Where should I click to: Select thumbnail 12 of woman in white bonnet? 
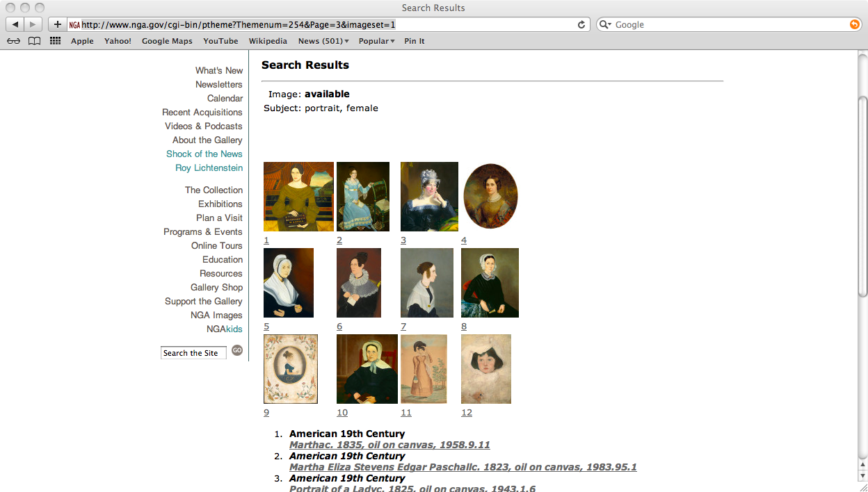point(486,369)
